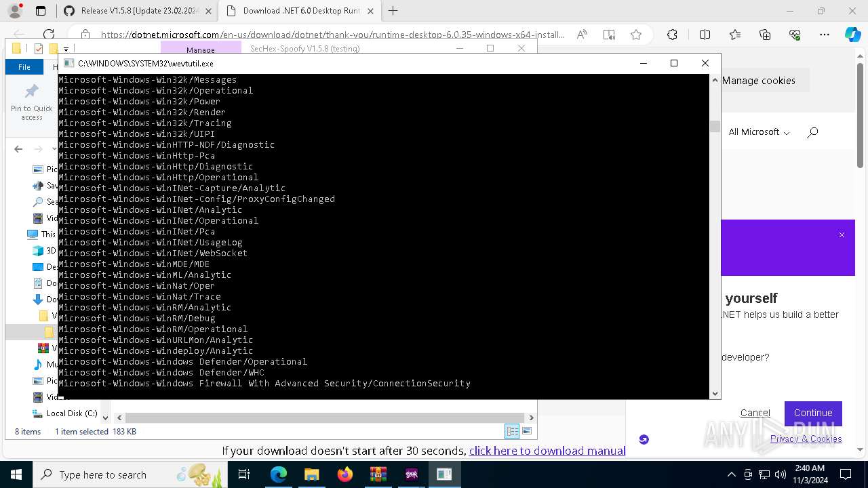Click the taskbar search box

tap(129, 474)
